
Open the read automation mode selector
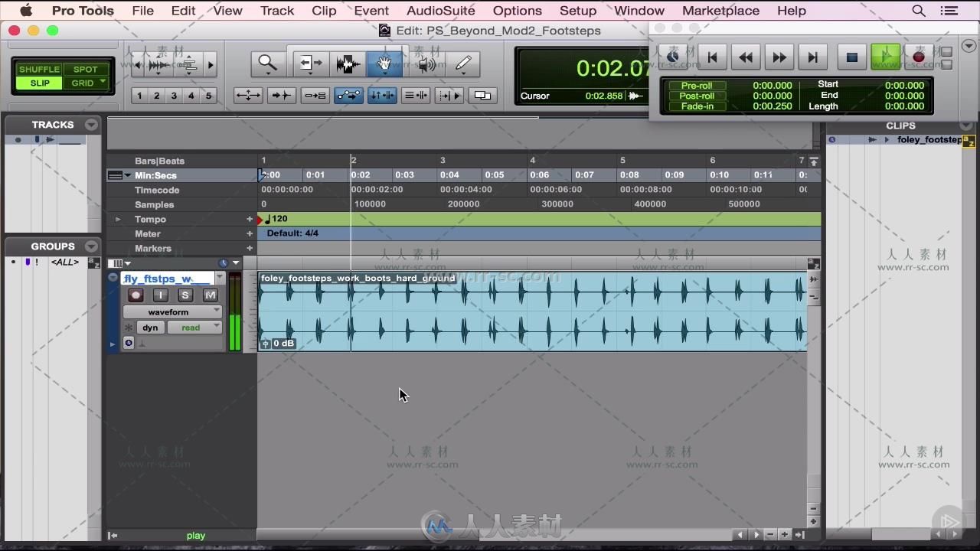click(194, 328)
